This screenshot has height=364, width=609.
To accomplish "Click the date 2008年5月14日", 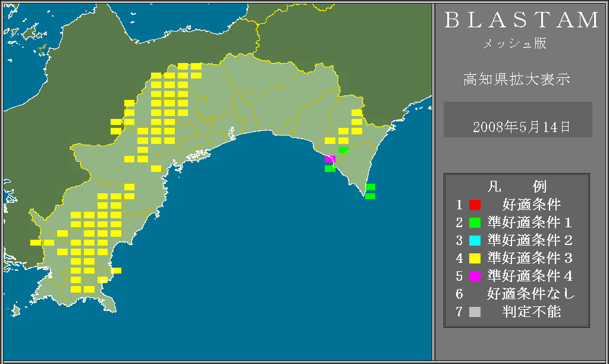I will tap(521, 127).
